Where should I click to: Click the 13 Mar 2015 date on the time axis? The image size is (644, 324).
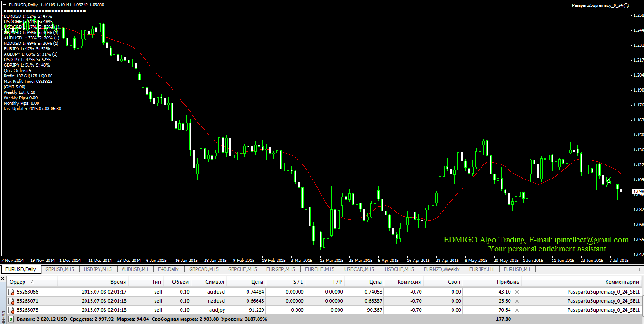point(332,261)
